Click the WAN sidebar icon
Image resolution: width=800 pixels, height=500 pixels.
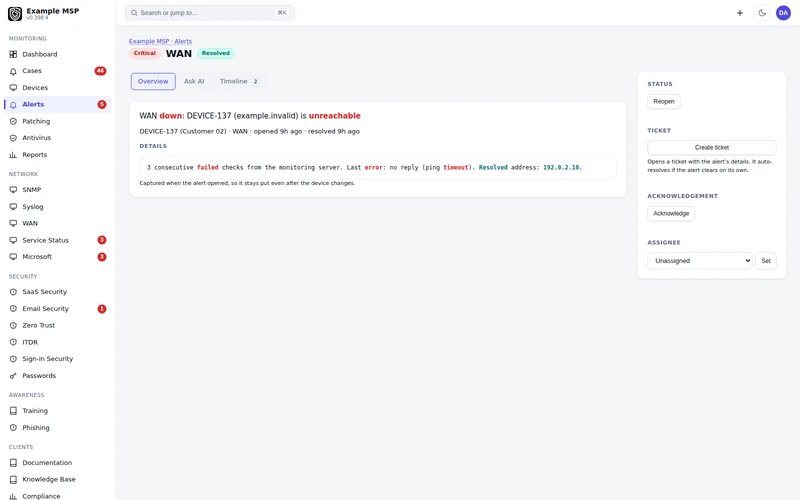point(13,223)
